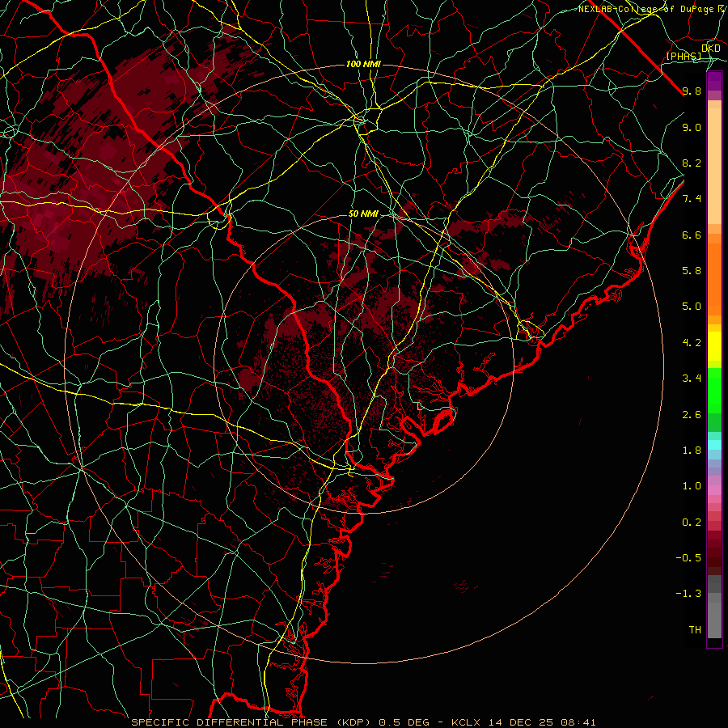Click the bright green segment of color bar
Image resolution: width=728 pixels, height=728 pixels.
pos(714,390)
